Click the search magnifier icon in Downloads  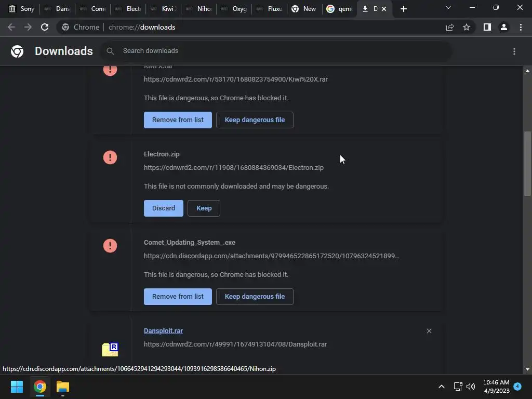point(110,51)
